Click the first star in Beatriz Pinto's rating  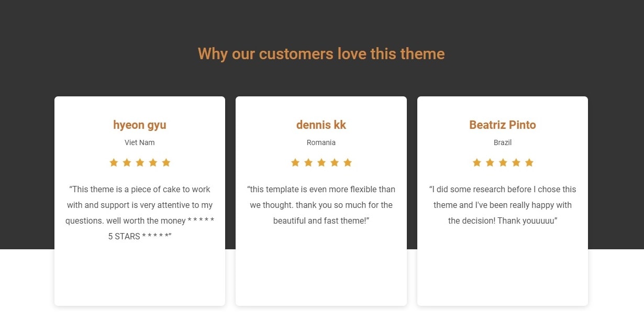[x=477, y=163]
